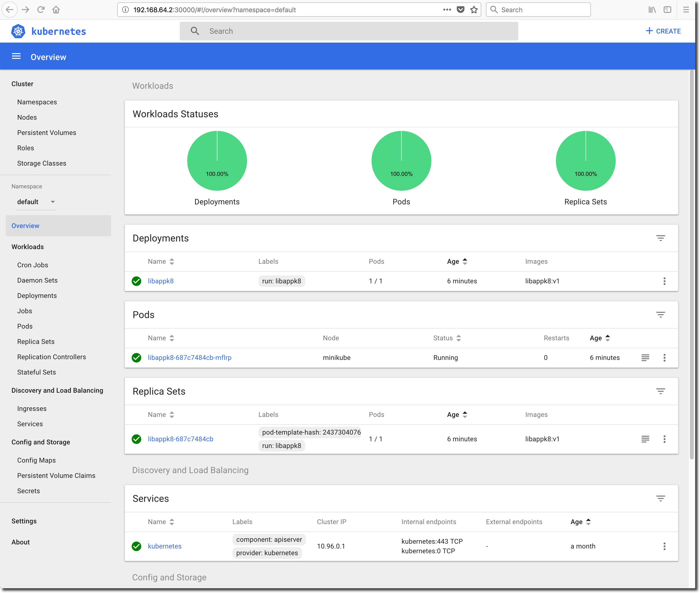This screenshot has width=700, height=593.
Task: Open the filter icon for Pods card
Action: (x=660, y=315)
